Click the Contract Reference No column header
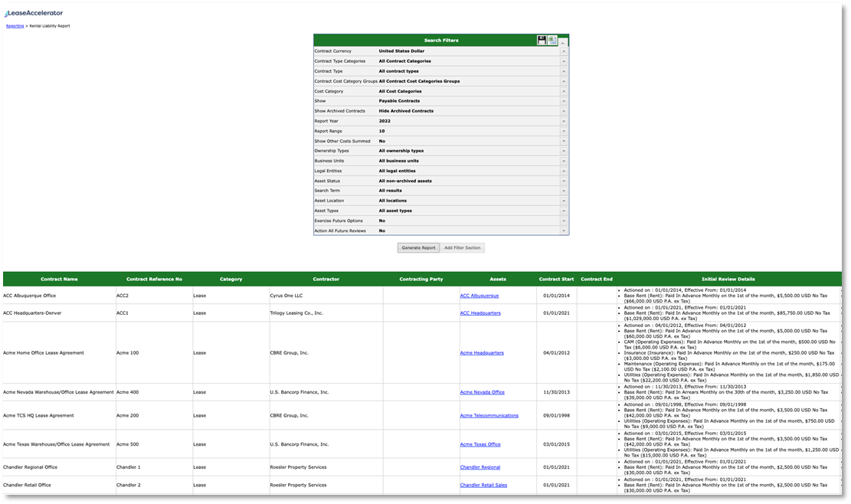851x504 pixels. tap(154, 280)
